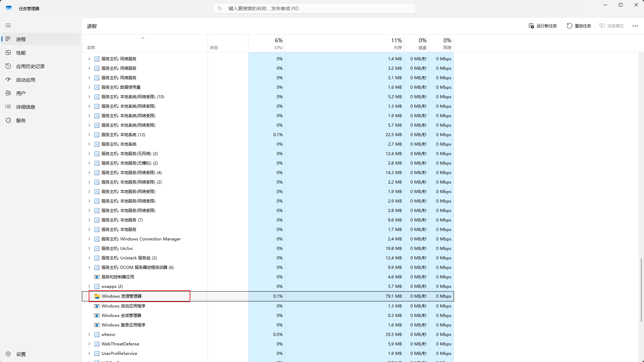Click the UserProfileService gear icon
Image resolution: width=644 pixels, height=362 pixels.
click(97, 354)
